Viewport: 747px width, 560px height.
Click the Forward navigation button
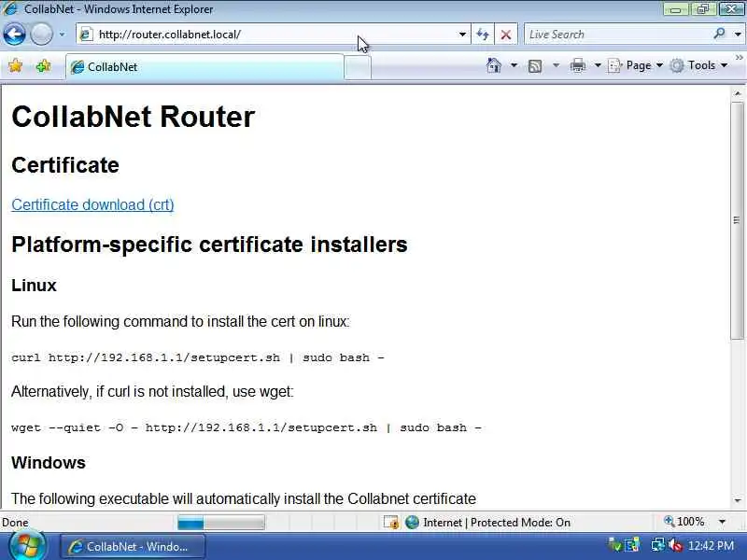click(x=41, y=35)
